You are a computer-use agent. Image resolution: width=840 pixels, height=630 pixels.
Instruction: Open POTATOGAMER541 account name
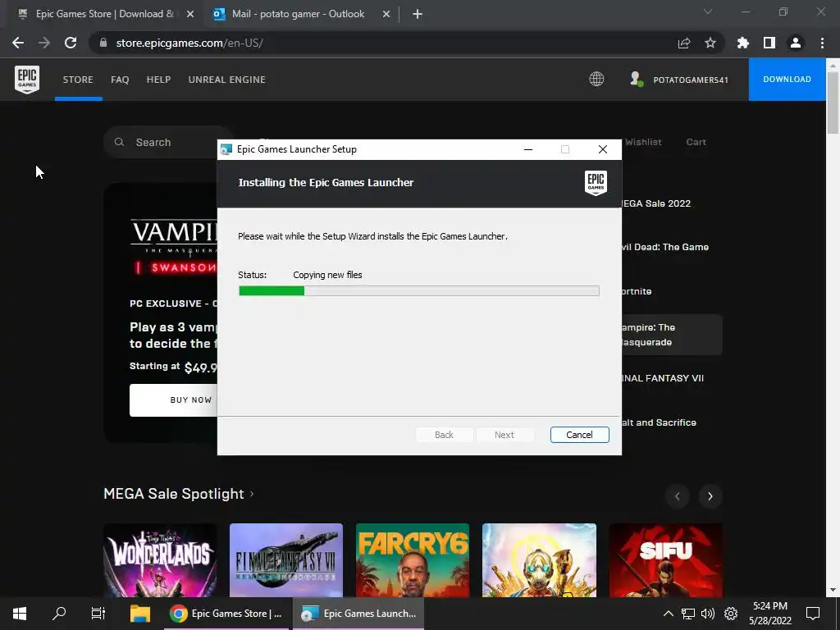click(691, 80)
